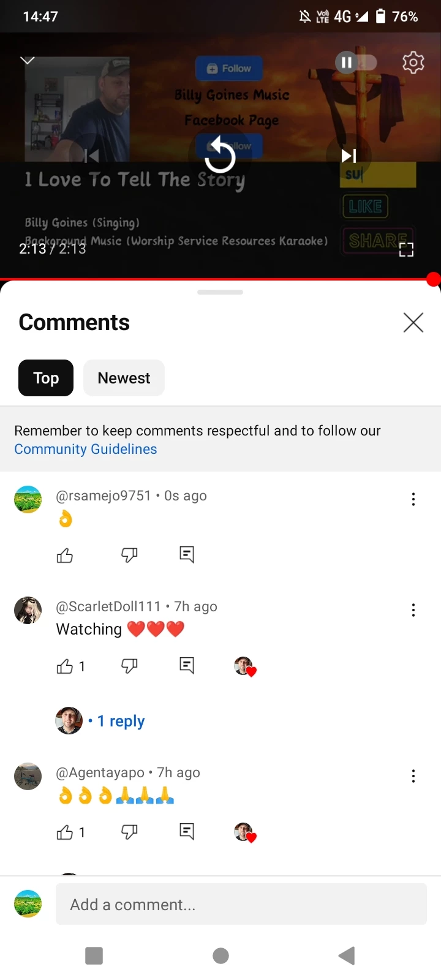Switch to Newest comments tab

point(124,378)
